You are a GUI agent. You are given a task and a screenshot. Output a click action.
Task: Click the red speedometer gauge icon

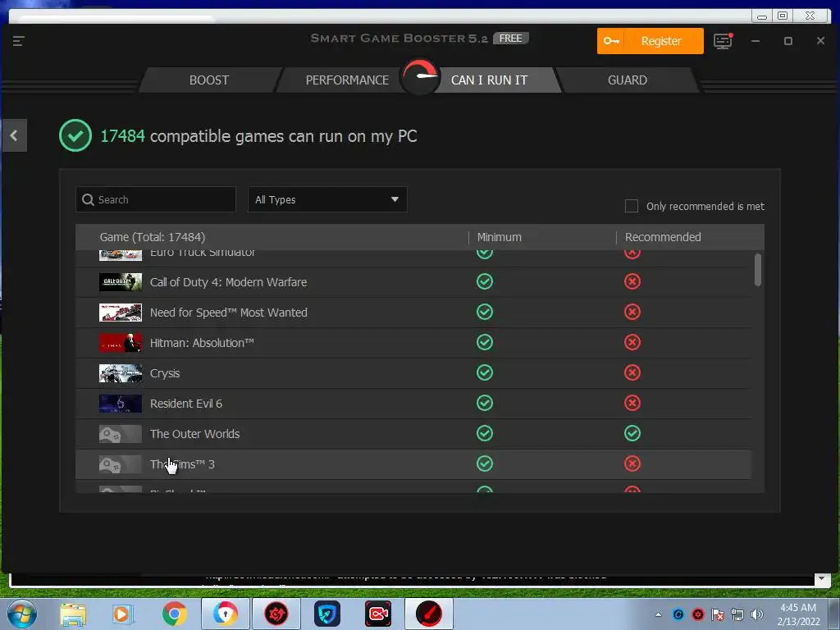coord(421,76)
